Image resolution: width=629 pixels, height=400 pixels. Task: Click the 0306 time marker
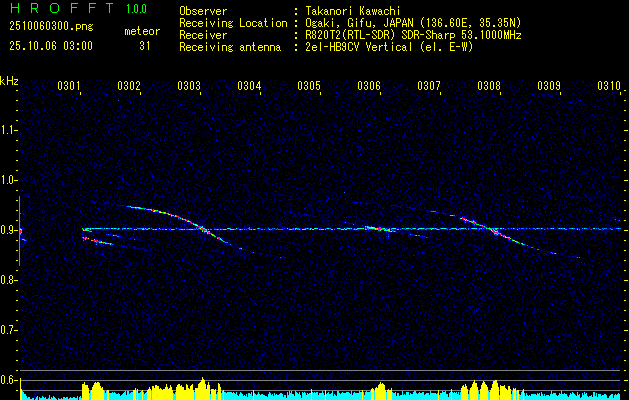(x=369, y=85)
